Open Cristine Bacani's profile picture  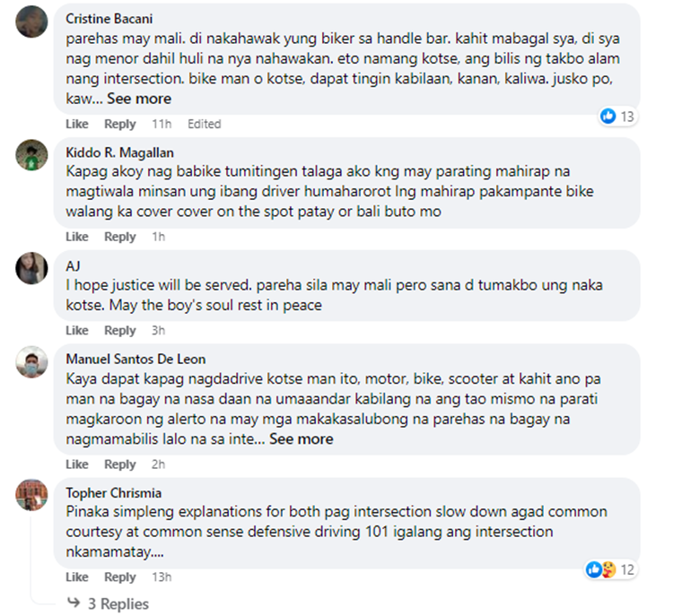click(31, 22)
